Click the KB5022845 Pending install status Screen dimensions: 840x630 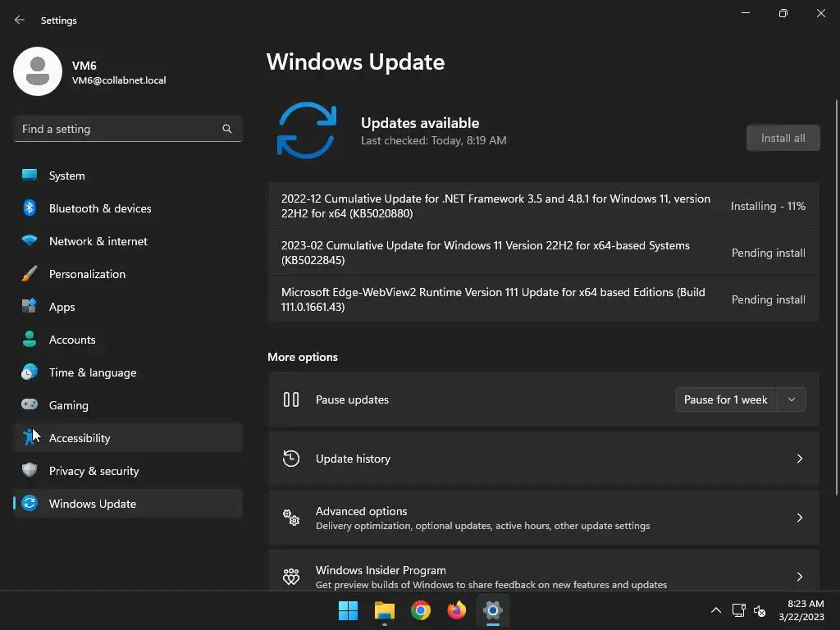768,253
